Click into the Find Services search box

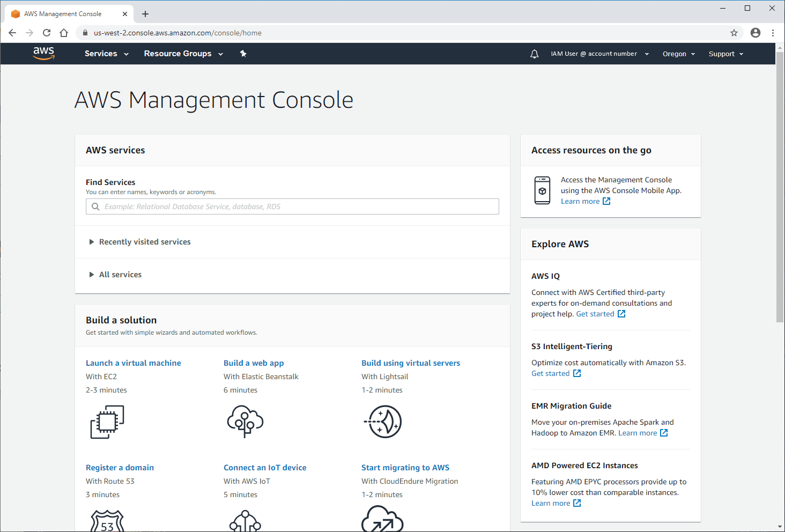click(292, 206)
